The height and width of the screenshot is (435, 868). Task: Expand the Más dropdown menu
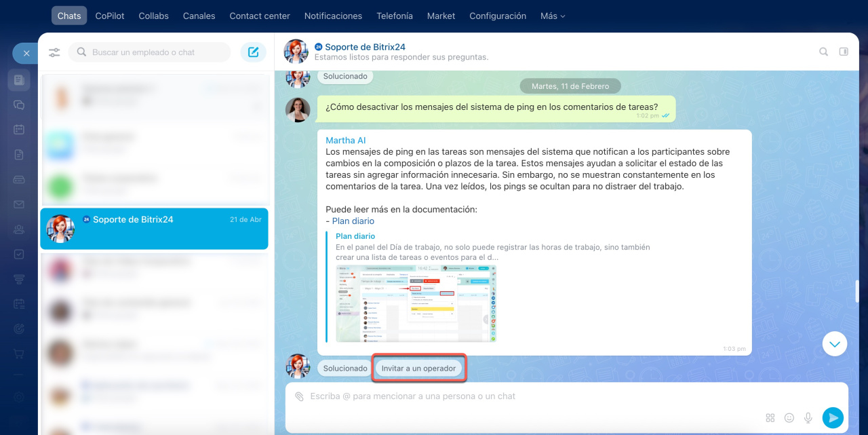552,16
